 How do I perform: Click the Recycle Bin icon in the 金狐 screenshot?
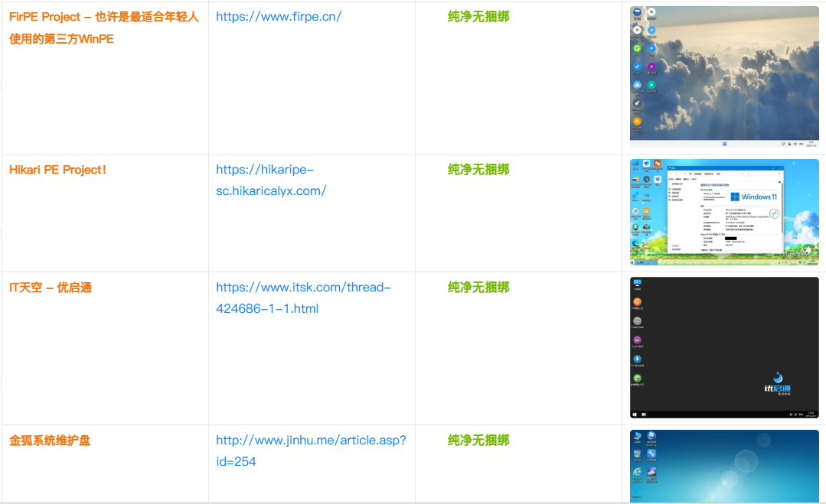click(637, 455)
